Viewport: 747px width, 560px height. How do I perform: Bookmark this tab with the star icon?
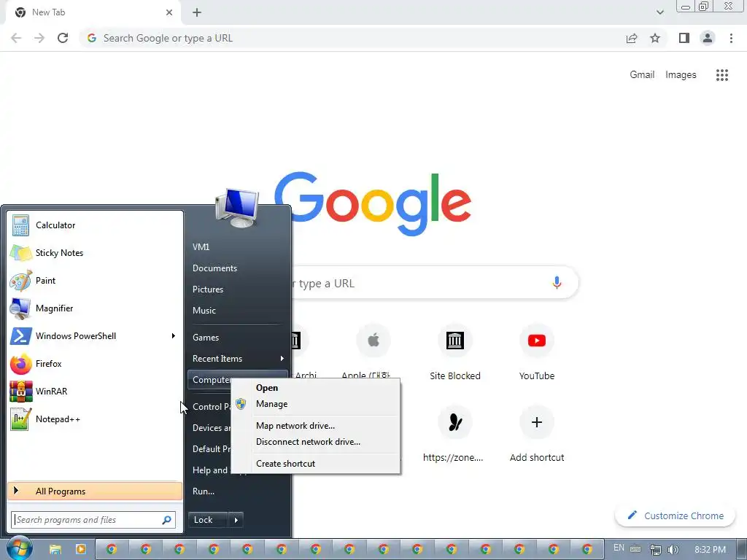[655, 38]
